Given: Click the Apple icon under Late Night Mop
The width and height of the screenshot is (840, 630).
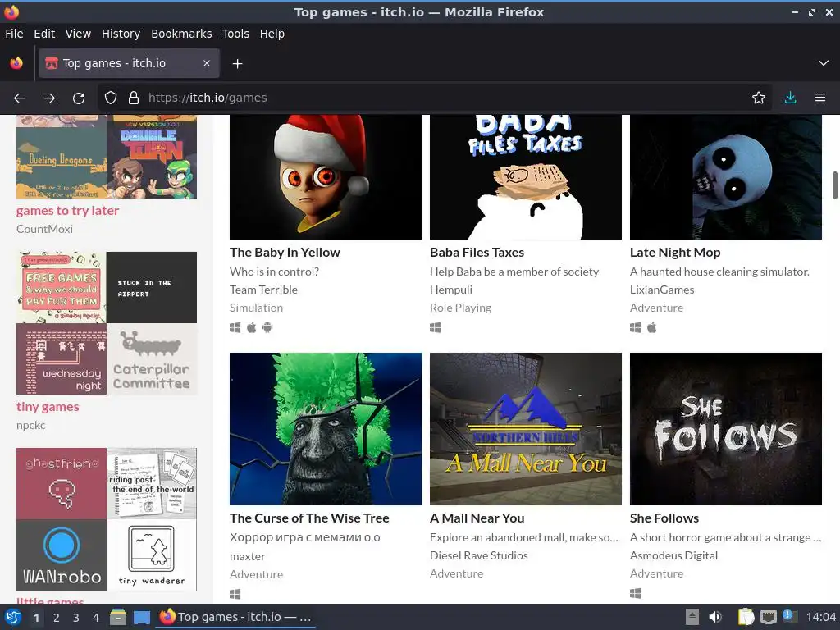Looking at the screenshot, I should pyautogui.click(x=652, y=327).
